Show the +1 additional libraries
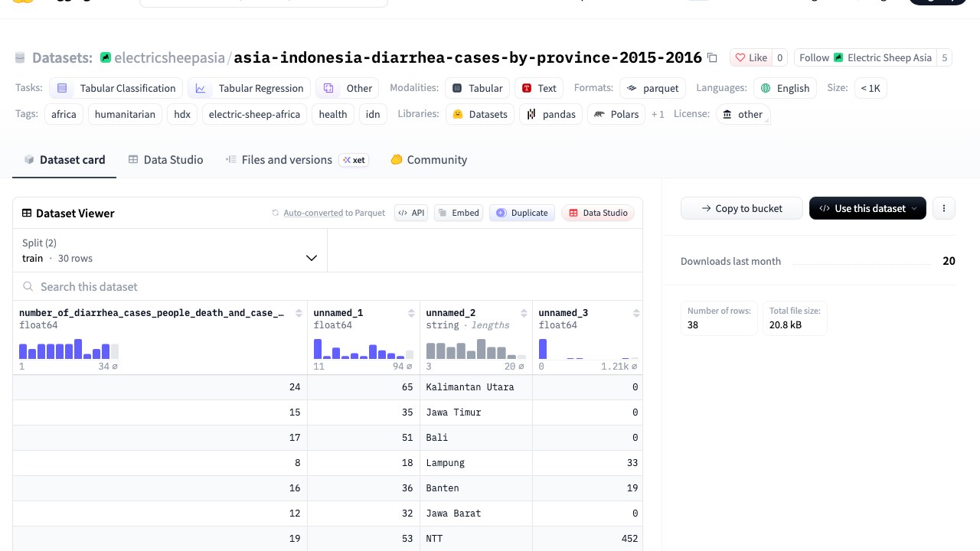980x551 pixels. point(658,114)
